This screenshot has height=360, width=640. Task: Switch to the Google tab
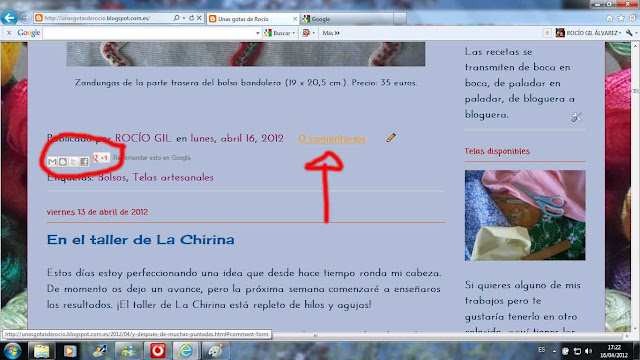click(347, 19)
